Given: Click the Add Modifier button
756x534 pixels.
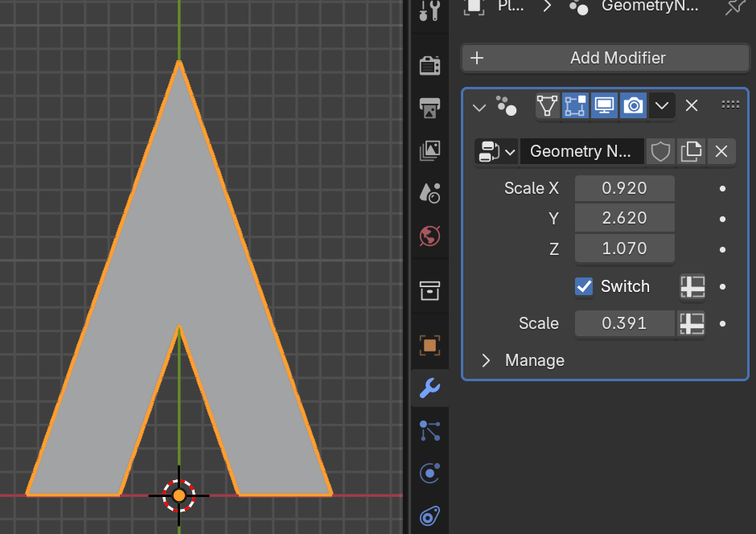Looking at the screenshot, I should click(605, 58).
